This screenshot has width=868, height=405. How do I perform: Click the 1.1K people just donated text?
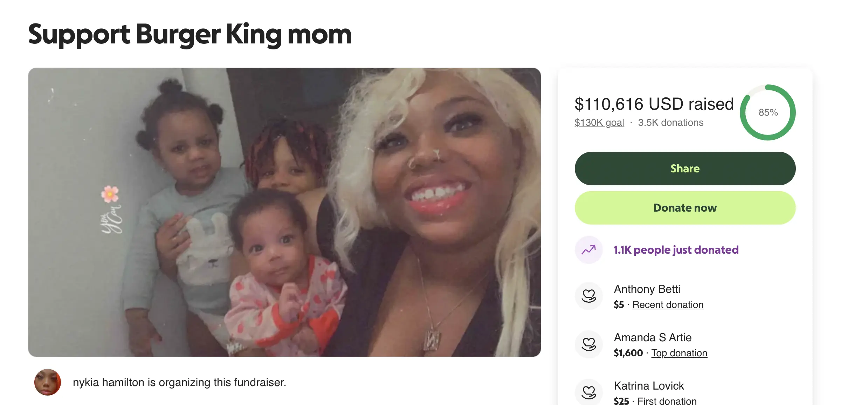(x=676, y=250)
